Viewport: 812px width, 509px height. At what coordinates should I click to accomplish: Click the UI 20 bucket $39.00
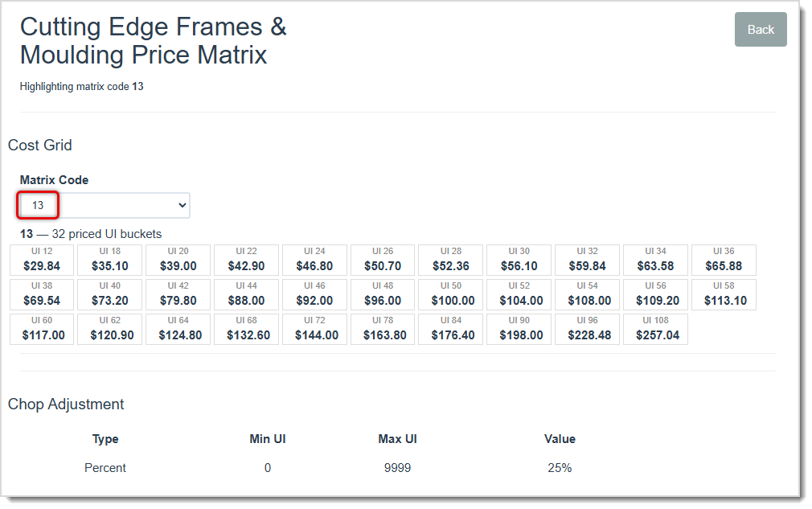click(178, 260)
